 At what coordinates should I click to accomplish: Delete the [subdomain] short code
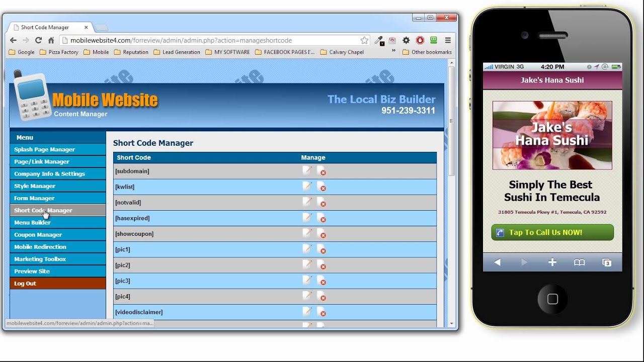(x=321, y=171)
